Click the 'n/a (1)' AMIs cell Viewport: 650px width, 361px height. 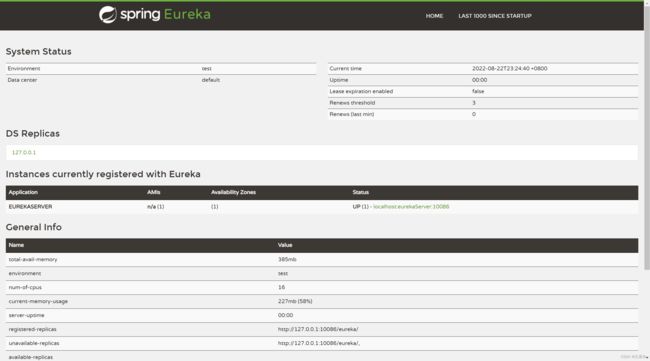pyautogui.click(x=155, y=206)
